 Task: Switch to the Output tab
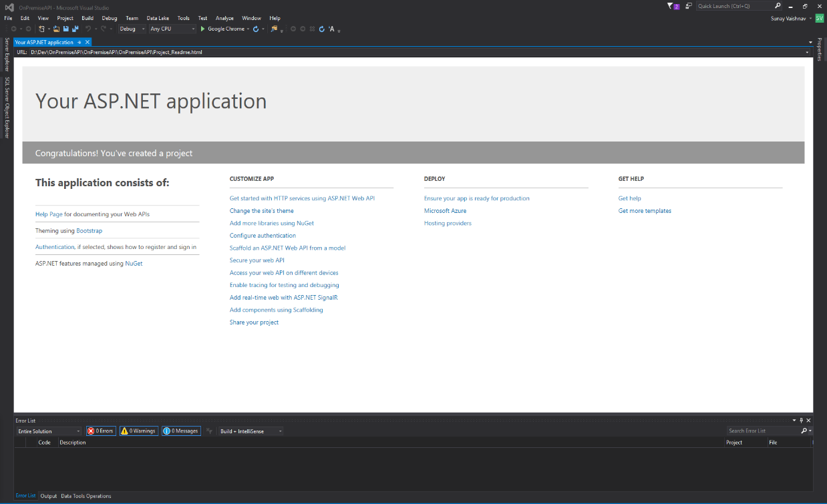click(48, 496)
